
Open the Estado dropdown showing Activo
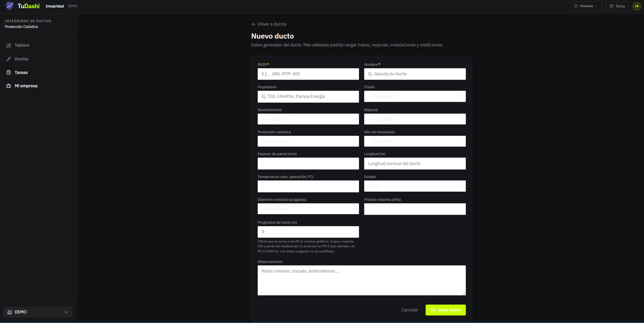coord(415,186)
